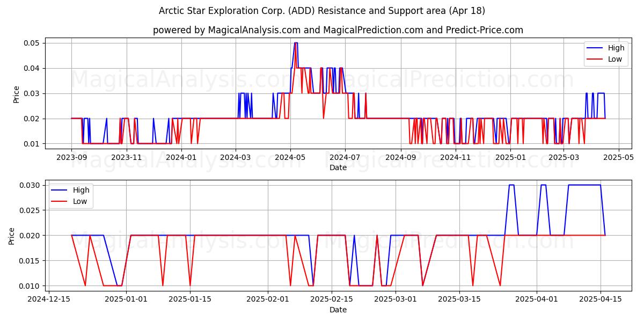Click the 2024-05 x-axis tick label
Image resolution: width=644 pixels, height=322 pixels.
290,157
